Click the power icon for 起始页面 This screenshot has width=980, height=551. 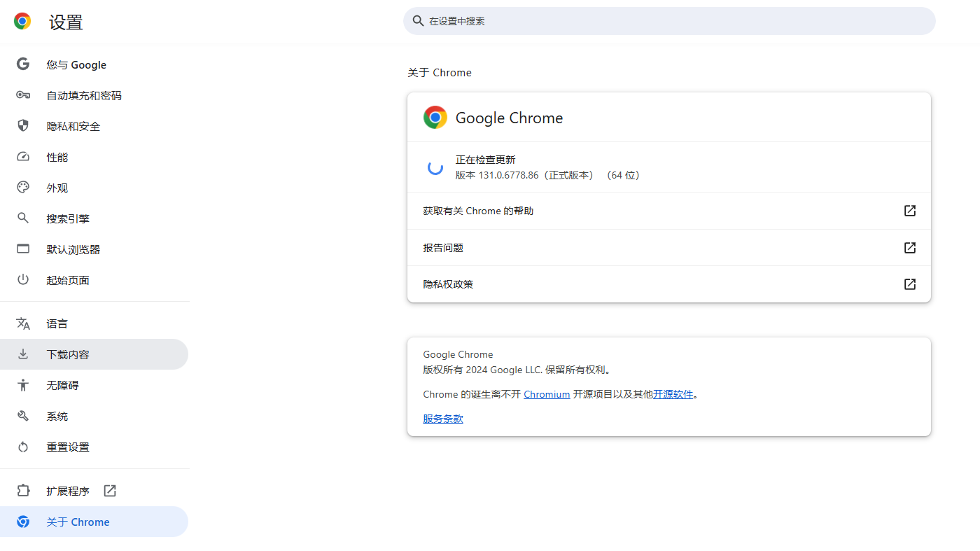pos(23,280)
